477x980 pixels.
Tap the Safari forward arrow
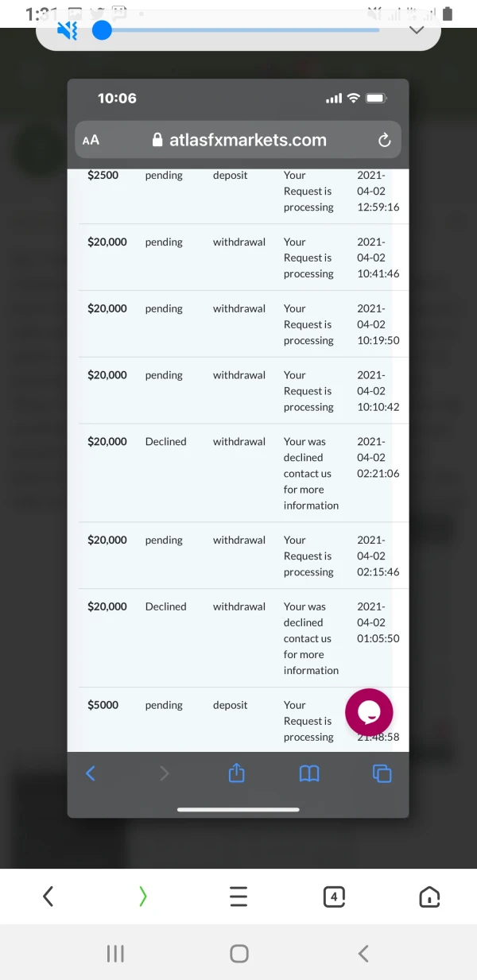click(x=164, y=773)
